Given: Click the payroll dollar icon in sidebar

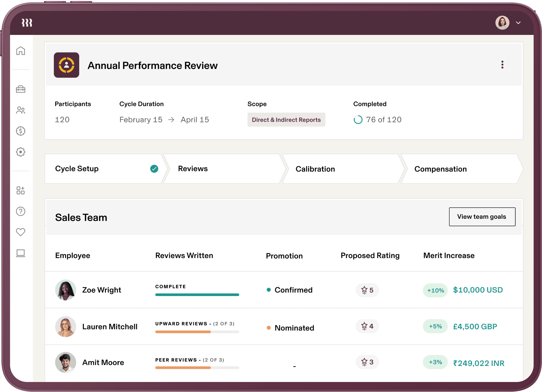Looking at the screenshot, I should click(x=21, y=131).
